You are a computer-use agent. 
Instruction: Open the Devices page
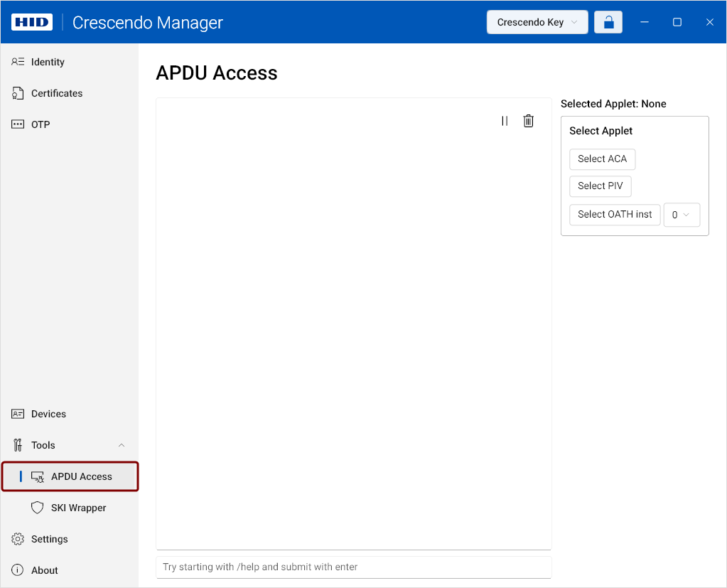(x=70, y=414)
